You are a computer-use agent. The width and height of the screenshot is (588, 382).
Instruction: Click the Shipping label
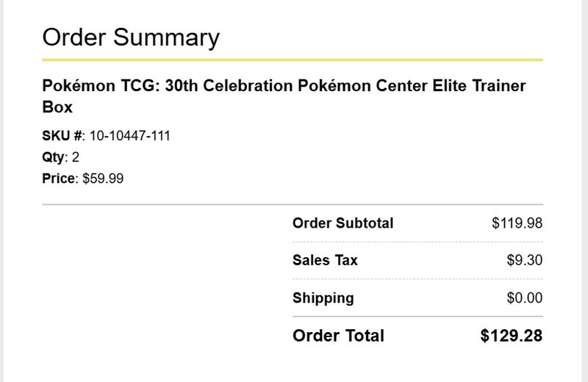point(323,298)
